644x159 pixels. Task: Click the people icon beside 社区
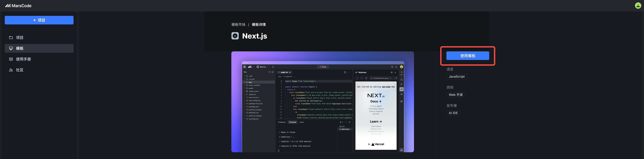click(11, 70)
